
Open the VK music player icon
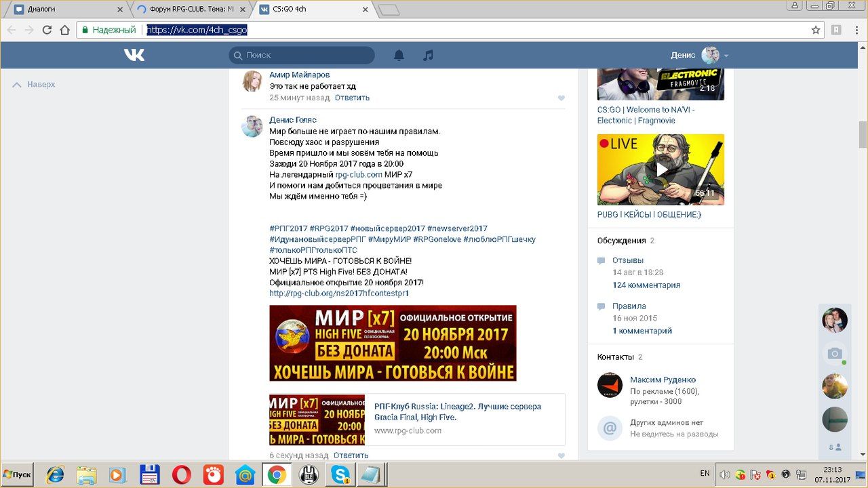coord(428,56)
